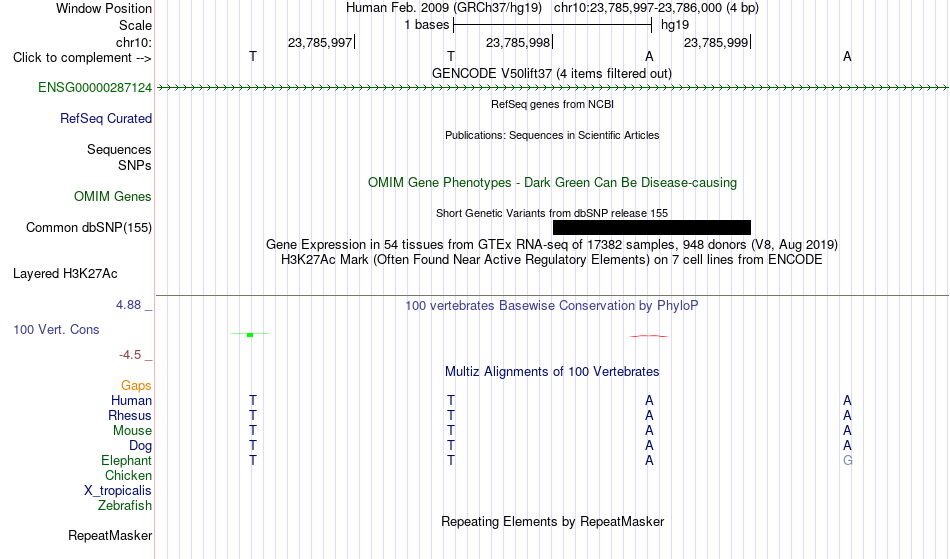
Task: Select the X_tropicalis alignment row label
Action: [x=118, y=491]
